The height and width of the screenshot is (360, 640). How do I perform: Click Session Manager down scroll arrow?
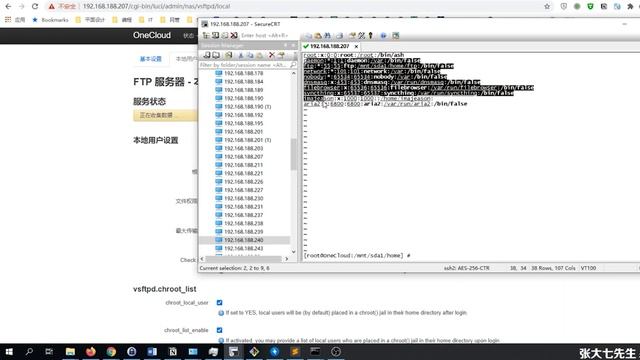293,252
